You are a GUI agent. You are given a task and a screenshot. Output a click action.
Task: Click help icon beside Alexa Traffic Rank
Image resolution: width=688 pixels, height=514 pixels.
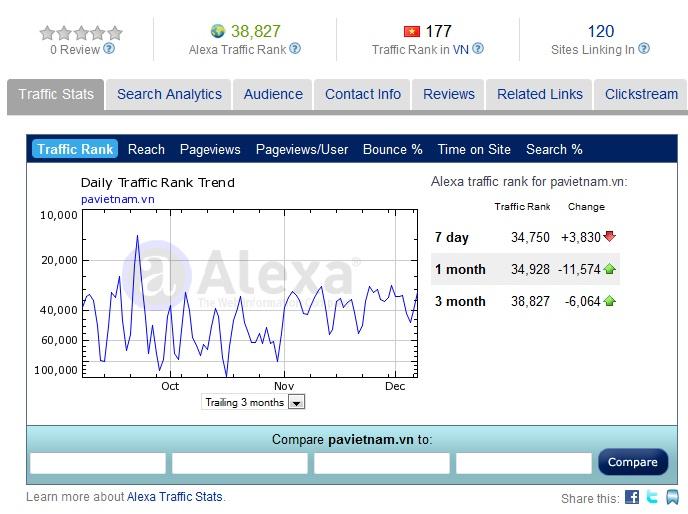[295, 48]
